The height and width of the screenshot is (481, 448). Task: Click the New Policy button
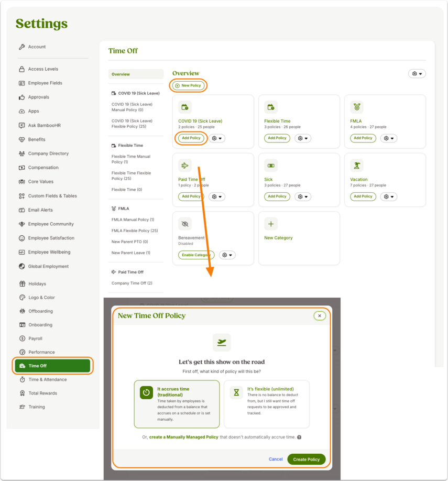(188, 85)
